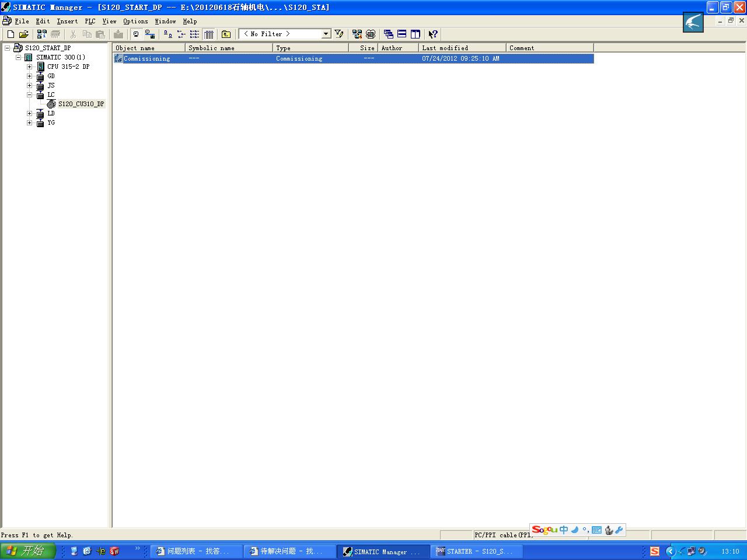Open the Help menu
The height and width of the screenshot is (560, 747).
point(190,21)
